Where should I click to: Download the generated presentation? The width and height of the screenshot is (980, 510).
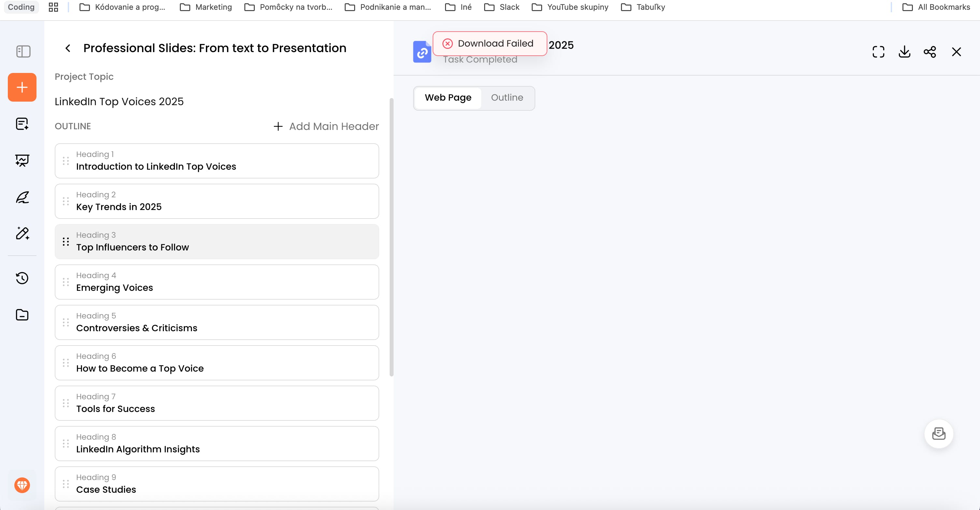pyautogui.click(x=904, y=52)
